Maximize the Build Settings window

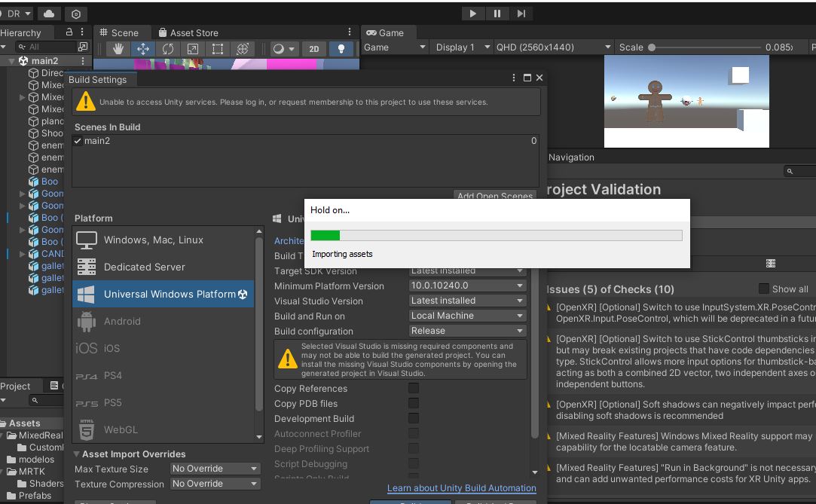tap(527, 78)
